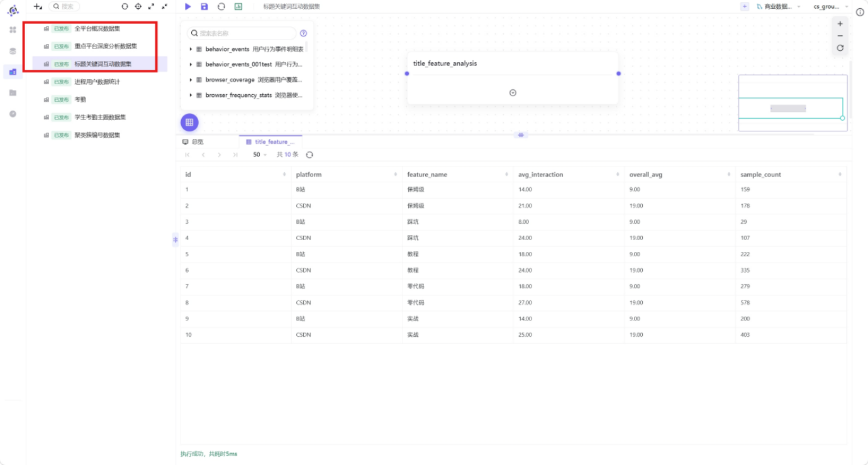
Task: Click the avg_interaction cell showing 27.00
Action: tap(569, 302)
